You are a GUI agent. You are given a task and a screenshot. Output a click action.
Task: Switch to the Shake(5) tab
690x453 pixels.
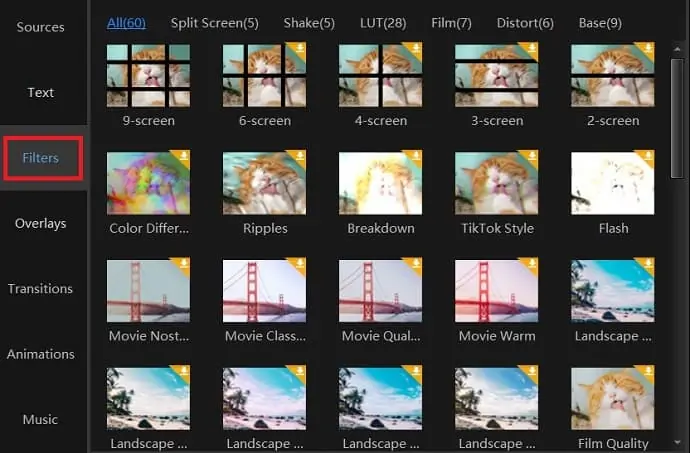tap(309, 23)
